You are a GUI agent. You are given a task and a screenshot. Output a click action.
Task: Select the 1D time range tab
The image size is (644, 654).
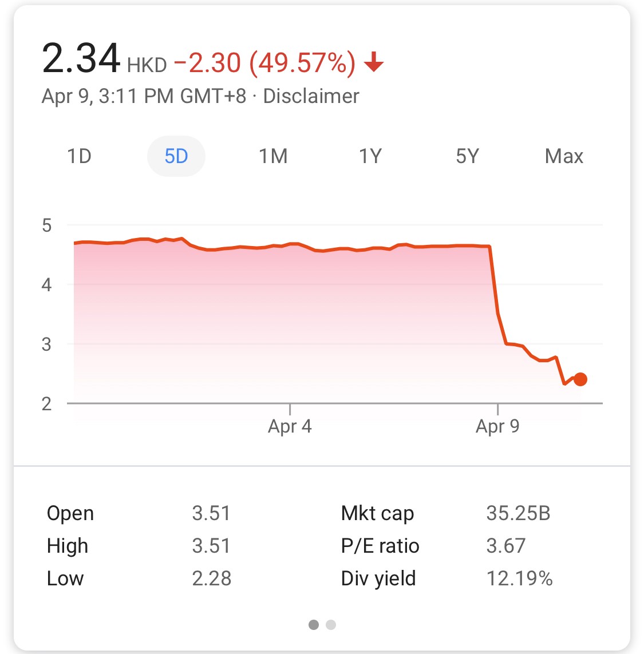pyautogui.click(x=80, y=156)
